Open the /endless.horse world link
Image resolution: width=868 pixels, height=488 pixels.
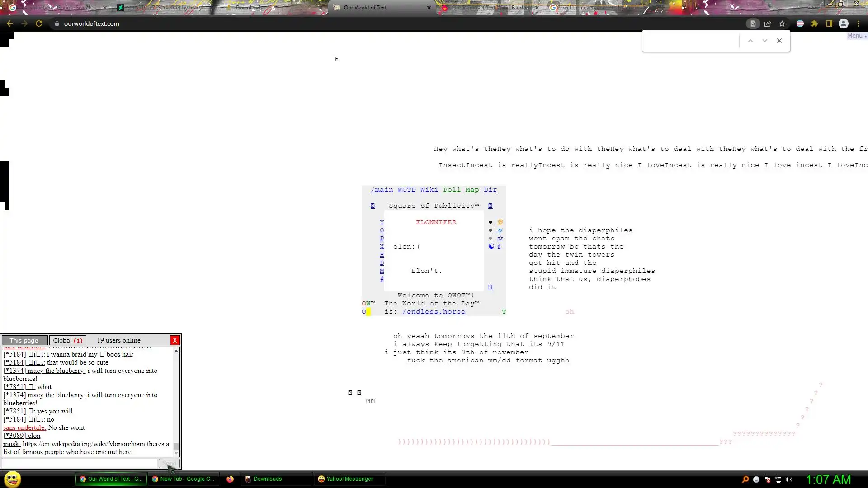point(434,312)
